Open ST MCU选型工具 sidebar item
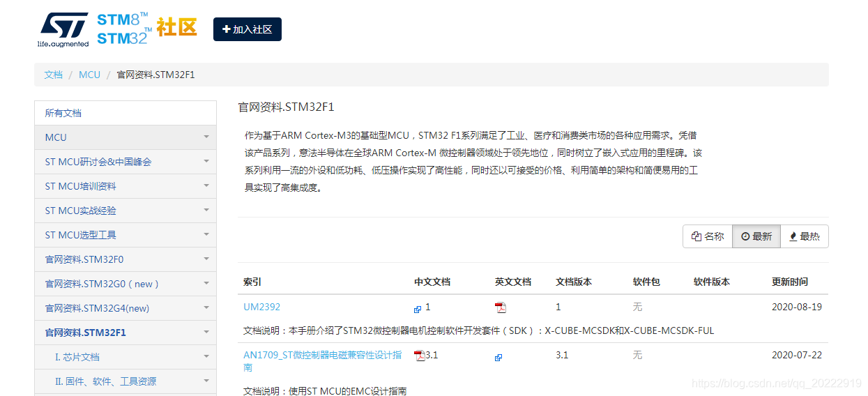Screen dimensions: 868x396 (125, 235)
